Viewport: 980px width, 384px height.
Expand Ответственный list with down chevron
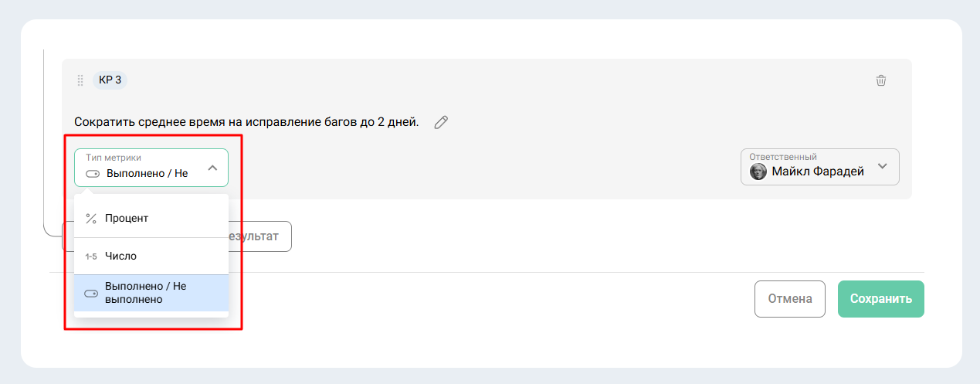coord(883,166)
